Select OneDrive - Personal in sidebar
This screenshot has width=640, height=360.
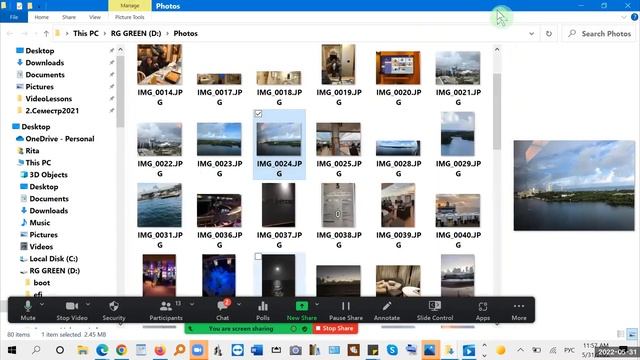click(60, 139)
